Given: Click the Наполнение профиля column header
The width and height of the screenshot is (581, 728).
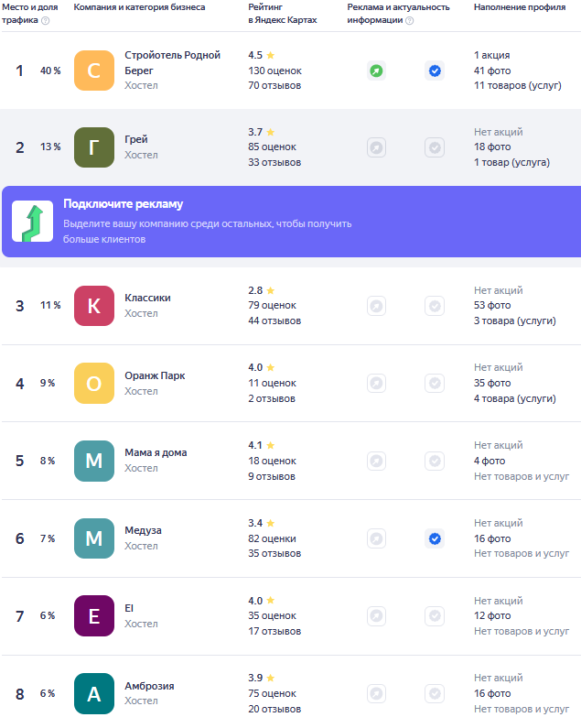Looking at the screenshot, I should (520, 7).
